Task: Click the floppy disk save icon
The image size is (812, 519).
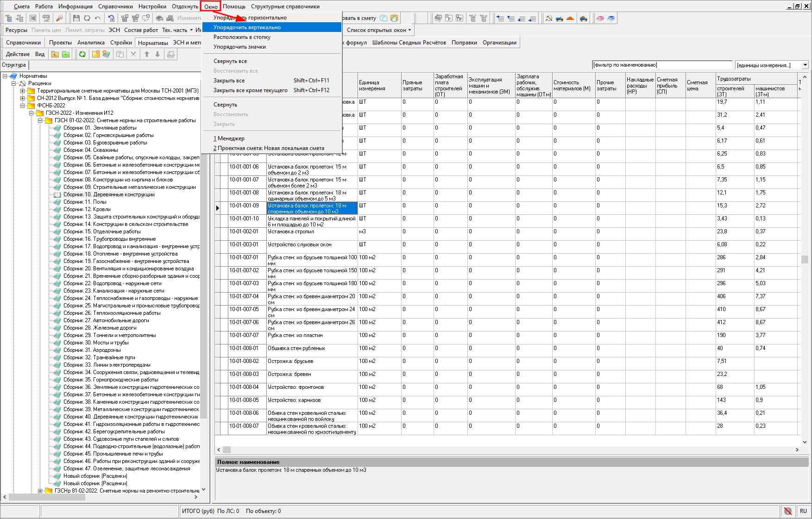Action: point(76,18)
